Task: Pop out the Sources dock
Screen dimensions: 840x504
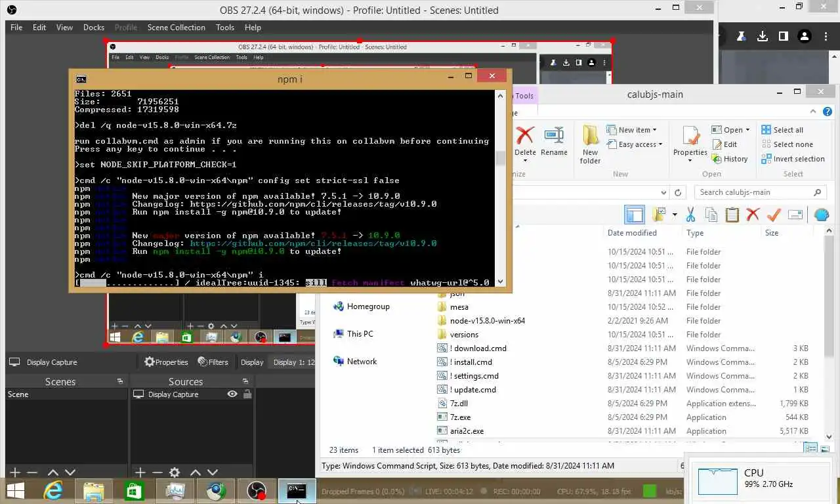Action: pos(245,381)
